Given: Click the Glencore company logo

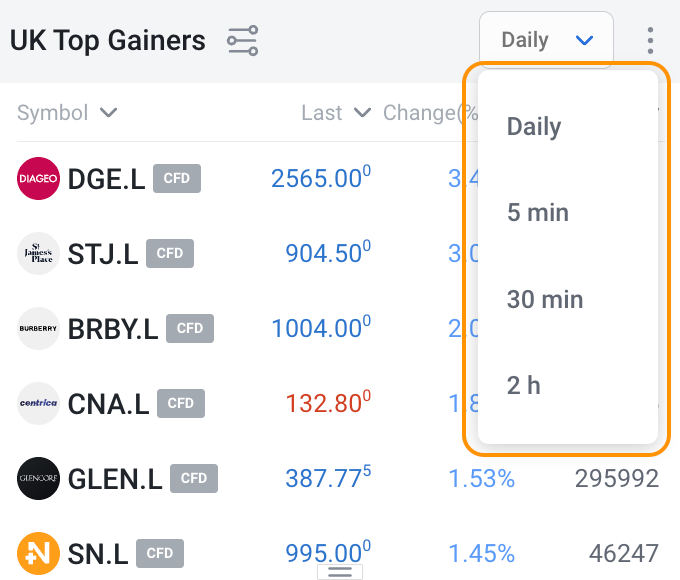Looking at the screenshot, I should pos(39,478).
